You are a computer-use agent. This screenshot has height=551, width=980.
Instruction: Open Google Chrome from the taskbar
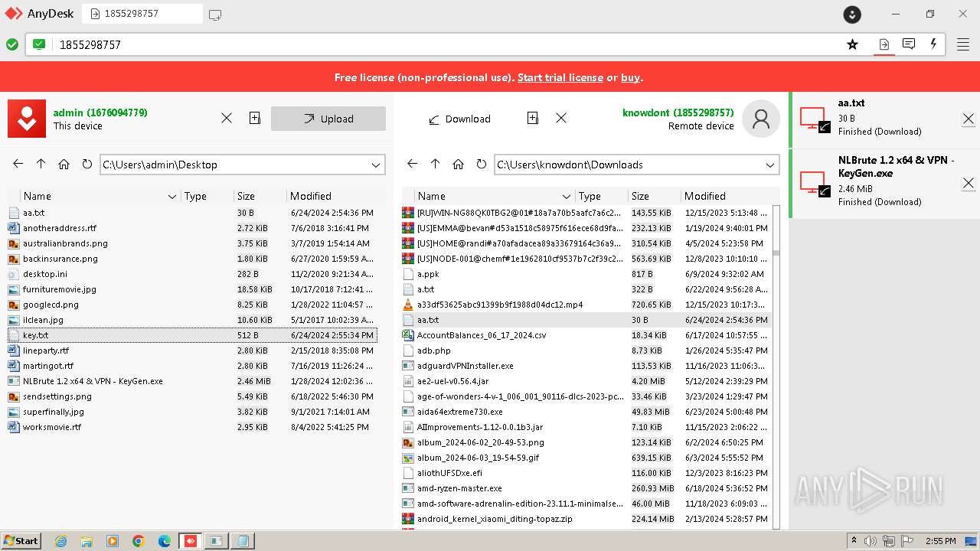pyautogui.click(x=139, y=541)
